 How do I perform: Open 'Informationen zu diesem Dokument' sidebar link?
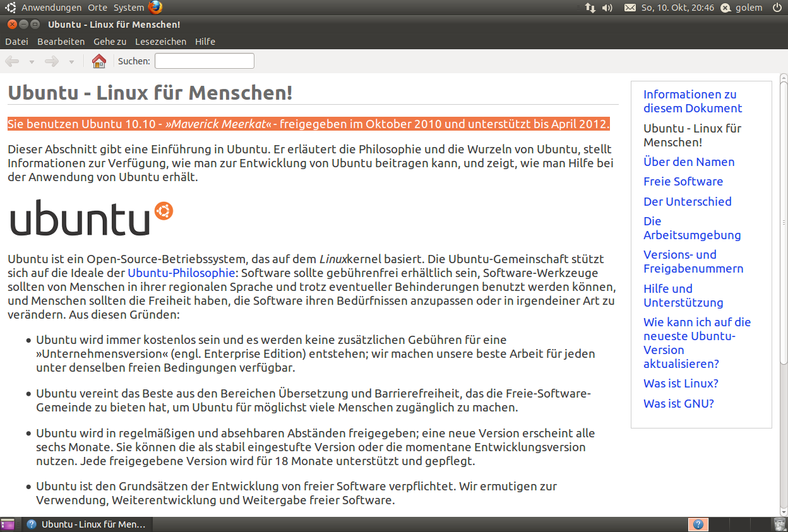point(693,101)
